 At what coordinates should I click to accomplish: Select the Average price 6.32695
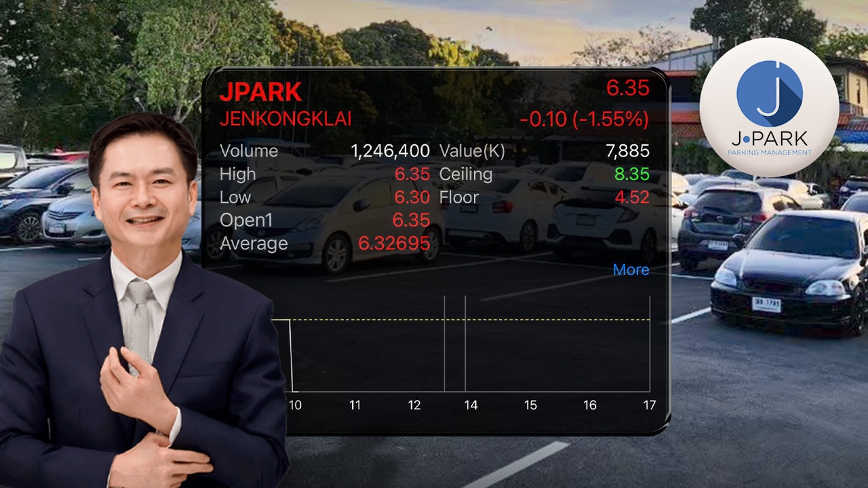[x=394, y=243]
